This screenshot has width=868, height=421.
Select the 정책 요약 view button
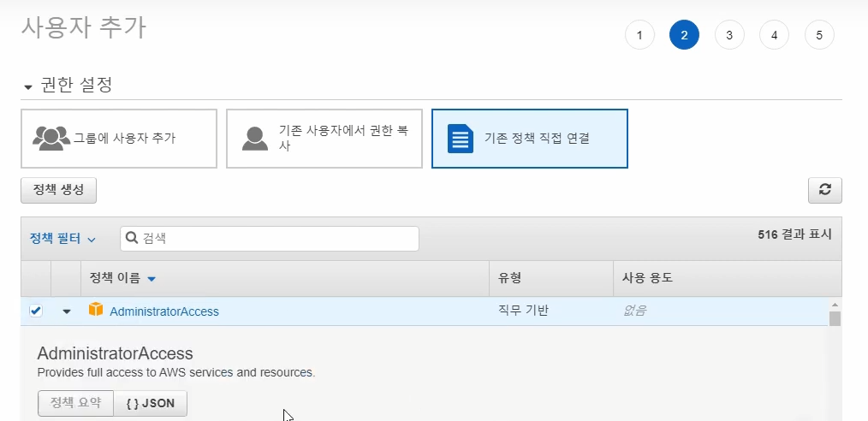pos(76,403)
